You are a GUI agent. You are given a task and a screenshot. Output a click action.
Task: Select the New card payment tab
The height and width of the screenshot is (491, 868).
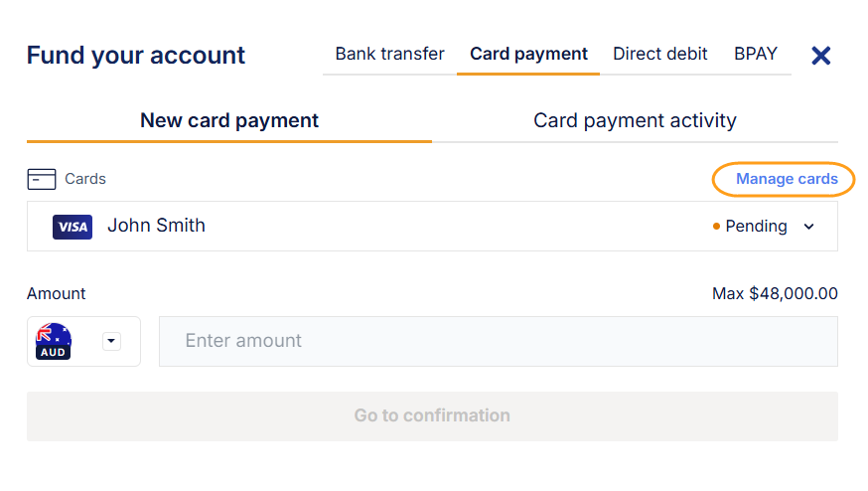229,121
